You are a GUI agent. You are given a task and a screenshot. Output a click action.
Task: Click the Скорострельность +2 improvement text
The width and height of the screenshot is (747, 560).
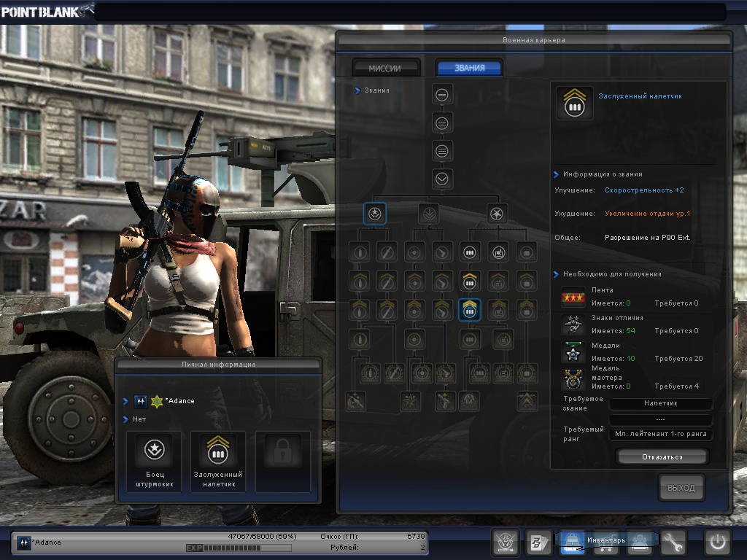tap(644, 190)
